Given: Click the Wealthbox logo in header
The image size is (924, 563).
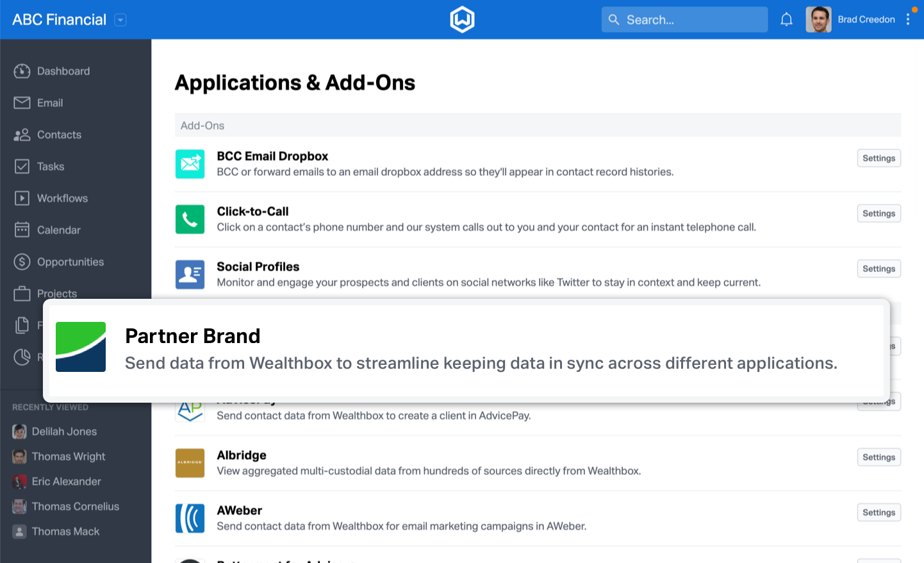Looking at the screenshot, I should pyautogui.click(x=462, y=19).
